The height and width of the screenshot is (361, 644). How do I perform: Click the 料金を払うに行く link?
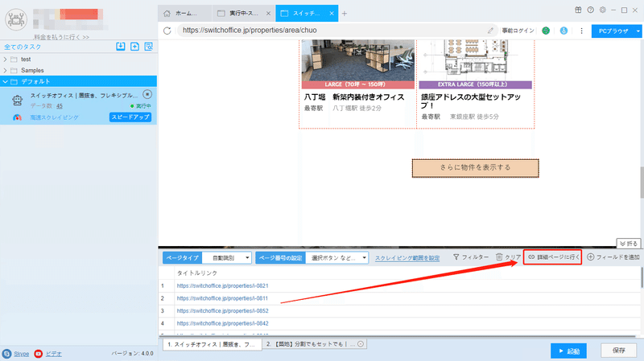click(62, 37)
